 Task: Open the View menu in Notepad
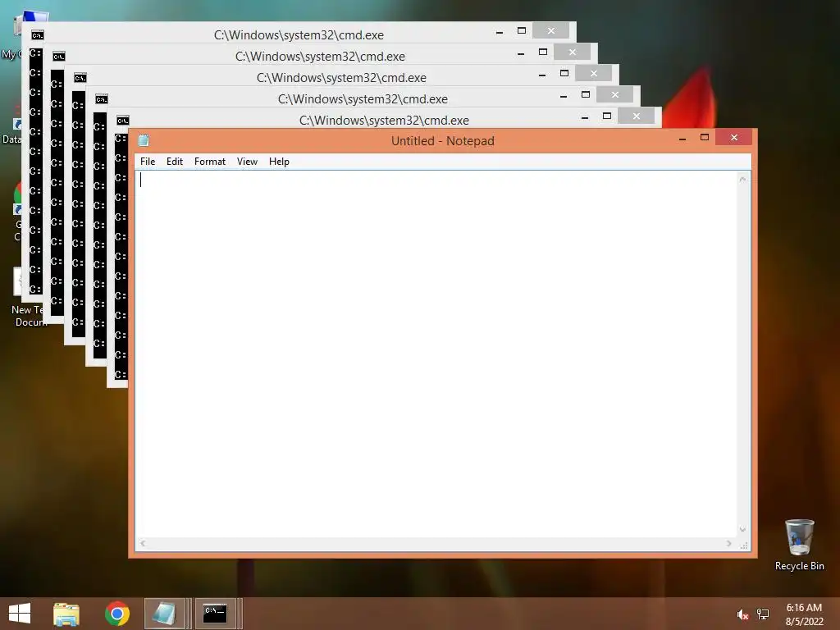click(x=247, y=162)
